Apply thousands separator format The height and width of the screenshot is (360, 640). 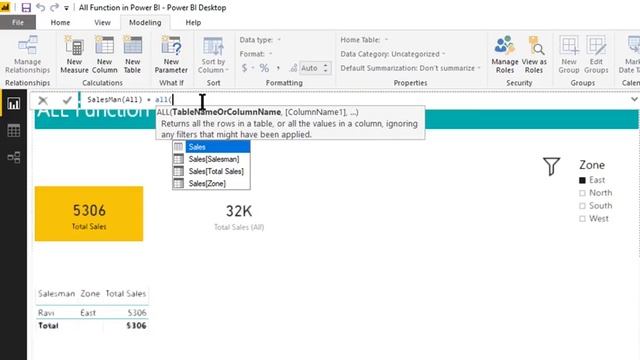[x=278, y=68]
